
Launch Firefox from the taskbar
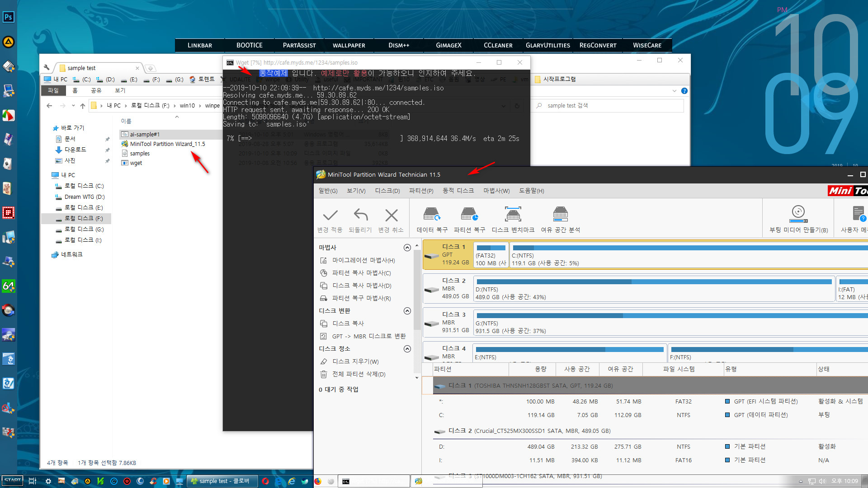318,481
